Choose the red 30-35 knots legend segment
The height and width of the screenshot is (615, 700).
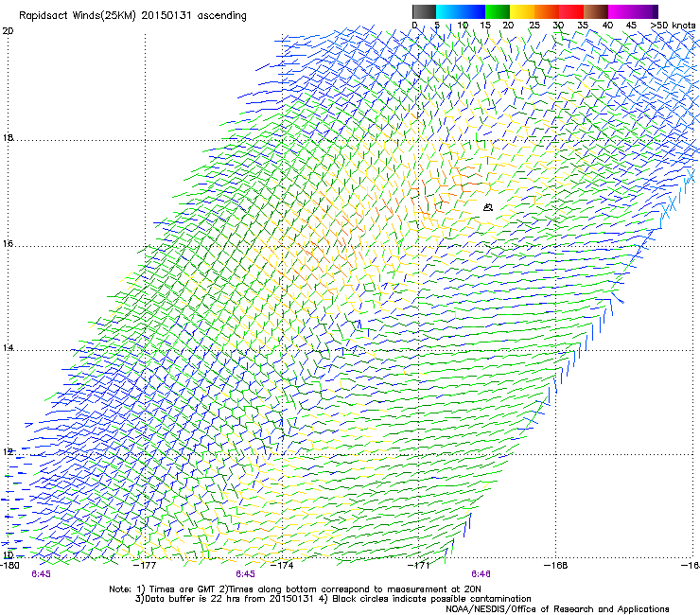tap(571, 11)
